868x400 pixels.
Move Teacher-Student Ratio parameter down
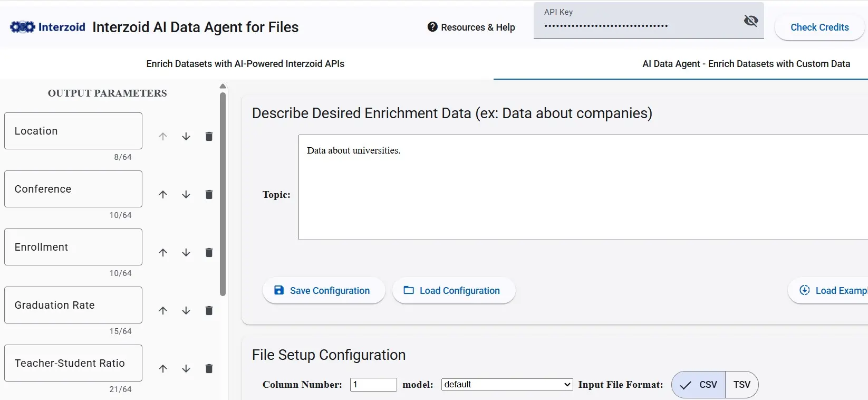[x=186, y=369]
